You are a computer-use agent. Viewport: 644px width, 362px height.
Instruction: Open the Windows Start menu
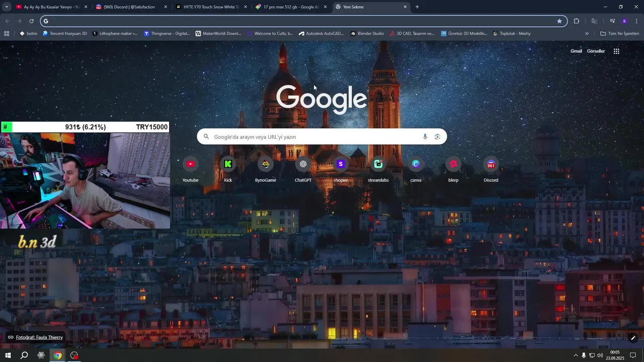coord(8,355)
